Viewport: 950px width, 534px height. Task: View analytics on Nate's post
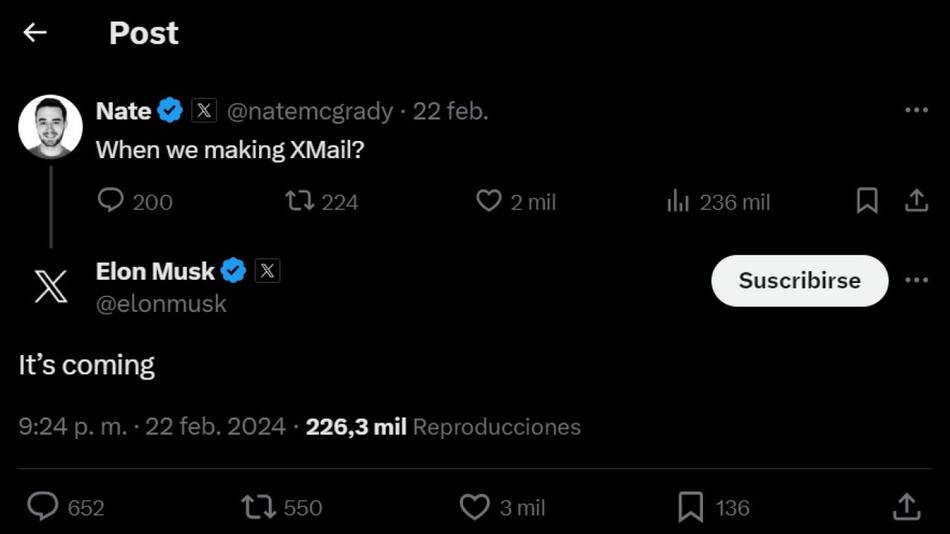(678, 202)
